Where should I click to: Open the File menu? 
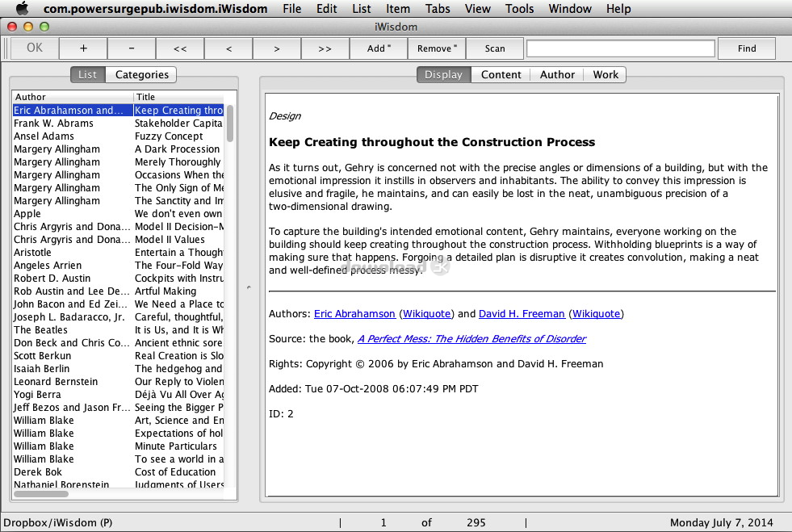[x=291, y=9]
